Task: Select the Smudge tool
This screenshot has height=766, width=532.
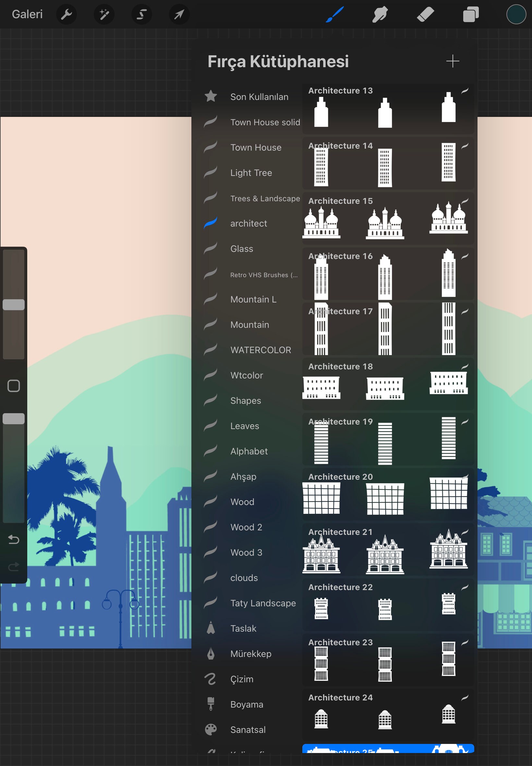Action: [x=380, y=14]
